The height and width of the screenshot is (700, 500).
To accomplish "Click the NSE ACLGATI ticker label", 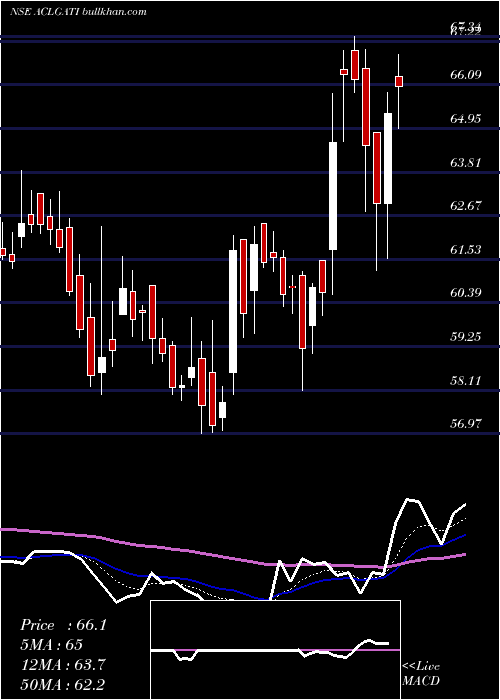I will click(x=46, y=12).
